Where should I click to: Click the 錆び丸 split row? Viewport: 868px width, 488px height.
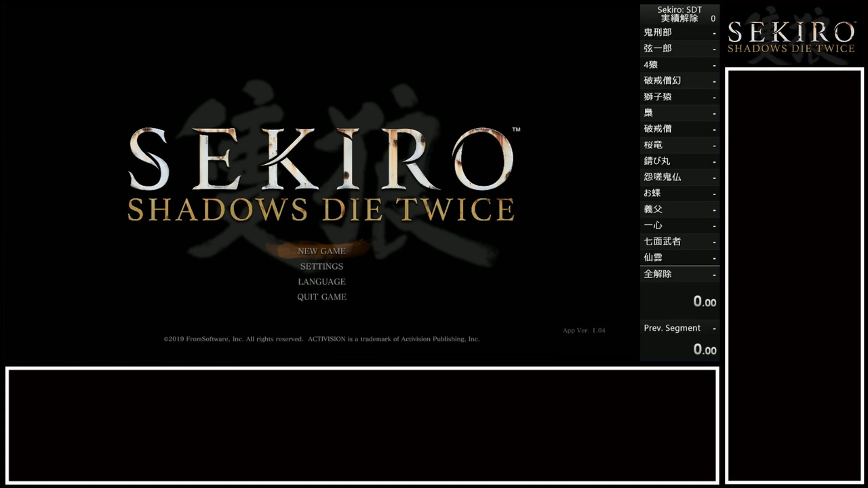click(x=679, y=161)
